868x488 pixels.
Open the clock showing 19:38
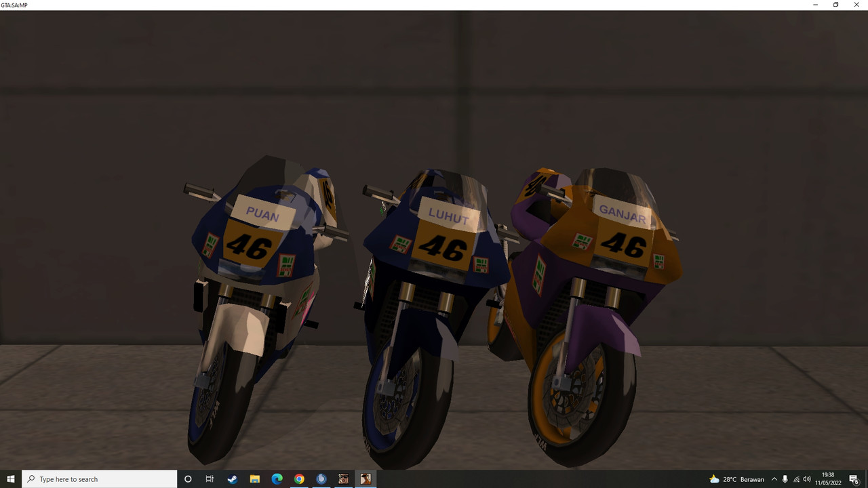click(x=828, y=479)
